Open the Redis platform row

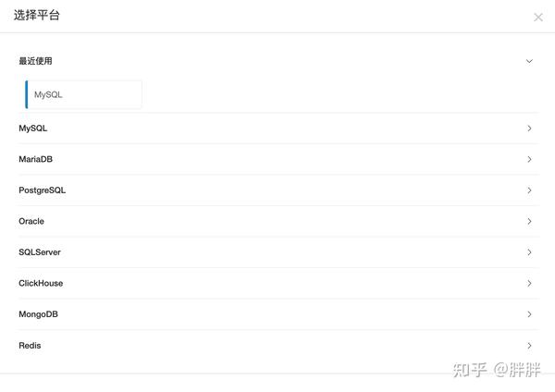30,346
